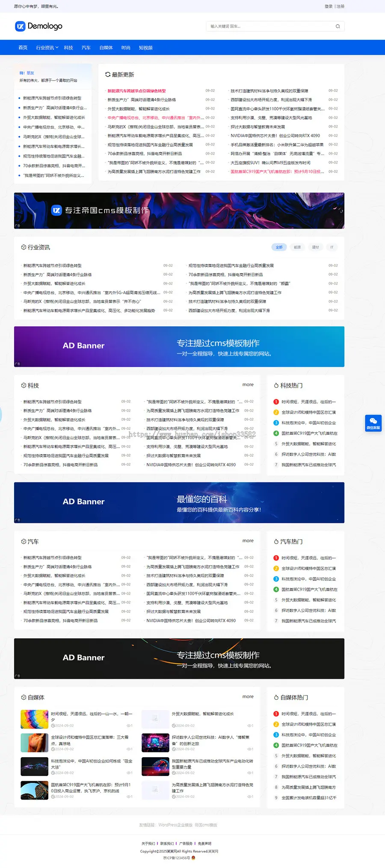Viewport: 385px width, 868px height.
Task: Open thumbnail of 科技泡沫论中 media article
Action: pyautogui.click(x=34, y=767)
